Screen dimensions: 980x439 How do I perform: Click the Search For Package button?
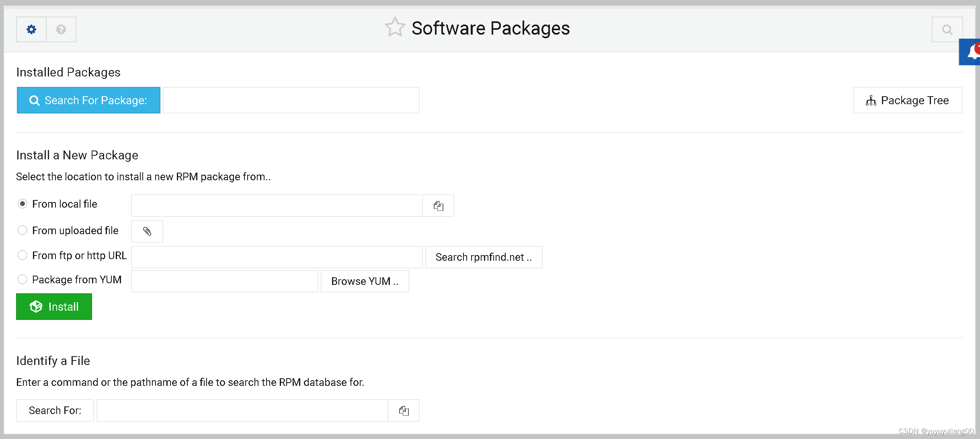[88, 100]
